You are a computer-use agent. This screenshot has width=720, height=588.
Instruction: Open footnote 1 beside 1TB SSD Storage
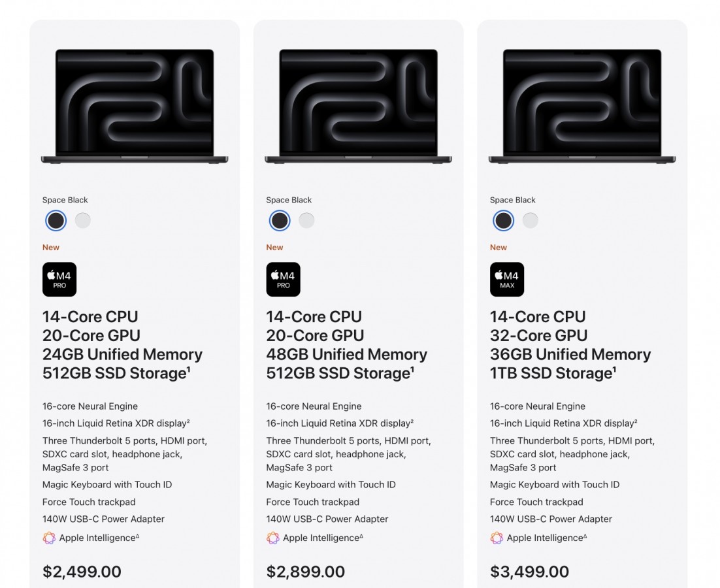[x=614, y=369]
